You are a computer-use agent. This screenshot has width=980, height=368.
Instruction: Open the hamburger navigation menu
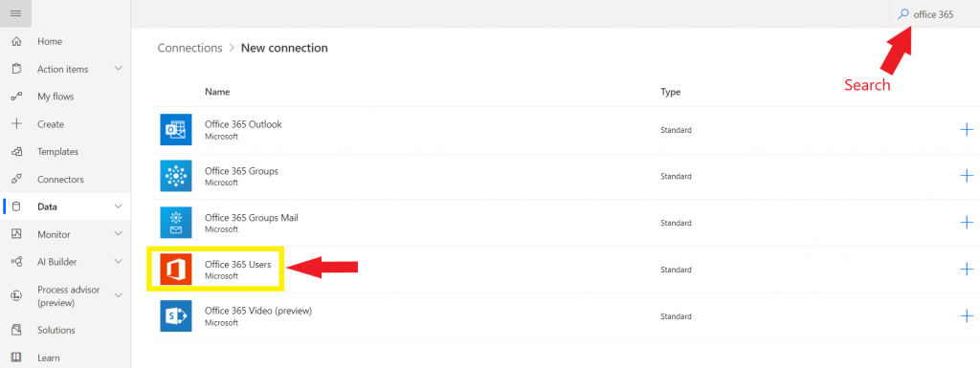[16, 13]
